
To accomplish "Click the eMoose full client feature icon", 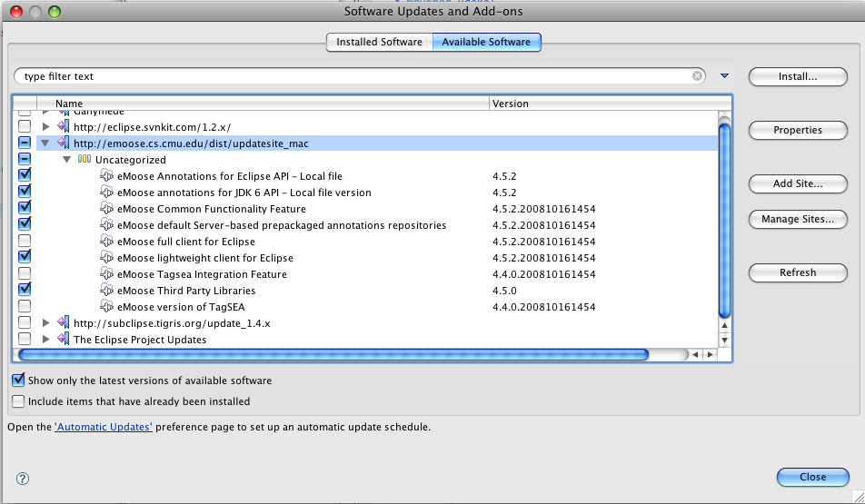I will coord(106,242).
